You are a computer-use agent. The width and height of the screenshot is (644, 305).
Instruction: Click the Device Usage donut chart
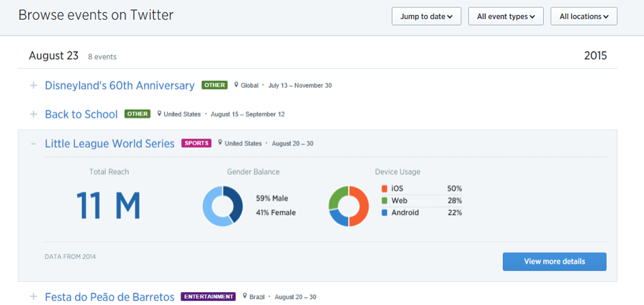click(x=348, y=206)
